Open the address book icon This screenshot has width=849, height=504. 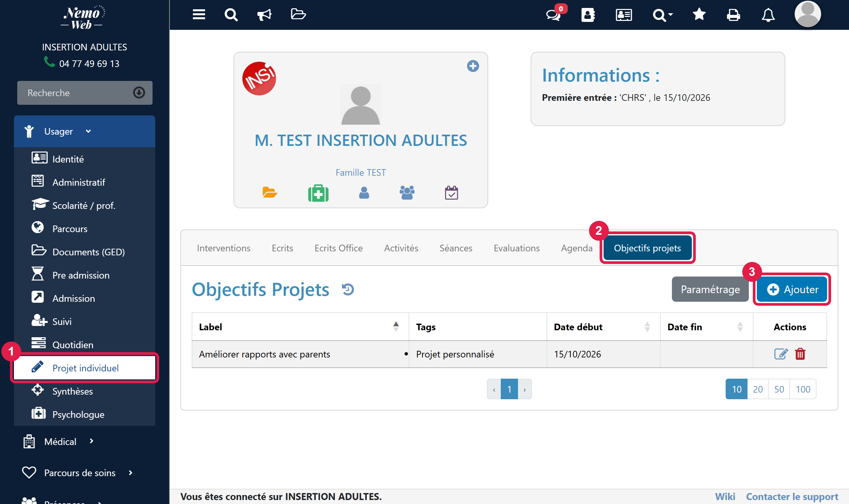point(588,15)
